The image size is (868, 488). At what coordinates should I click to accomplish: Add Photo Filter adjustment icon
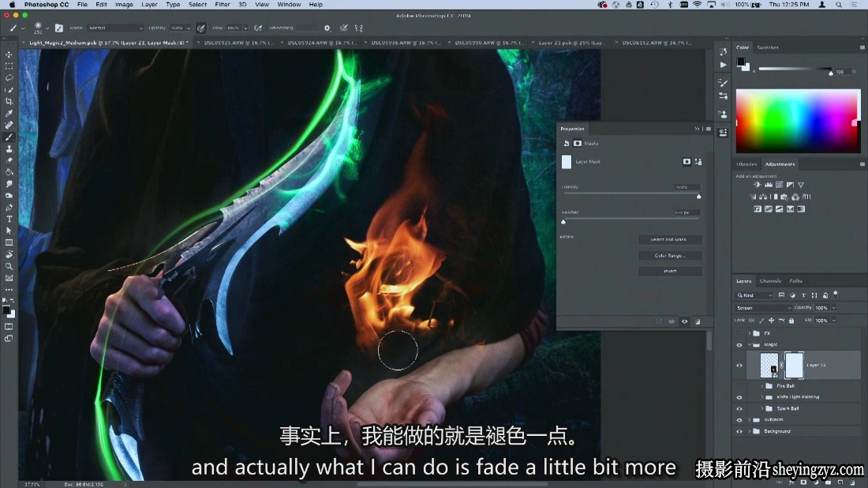[784, 197]
